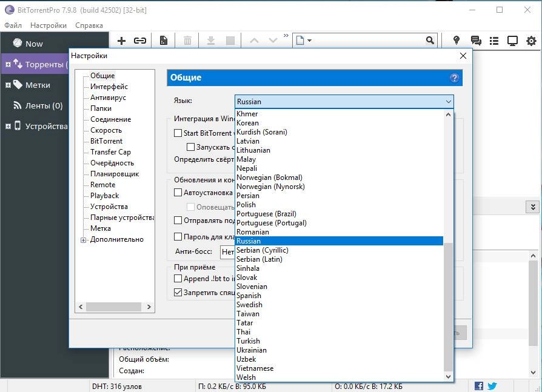Click the Add Torrent from URL link icon
Viewport: 542px width, 392px height.
point(140,41)
